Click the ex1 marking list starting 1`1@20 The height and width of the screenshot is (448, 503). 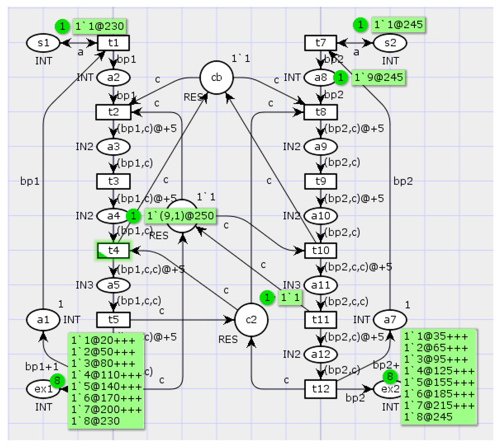pyautogui.click(x=106, y=381)
